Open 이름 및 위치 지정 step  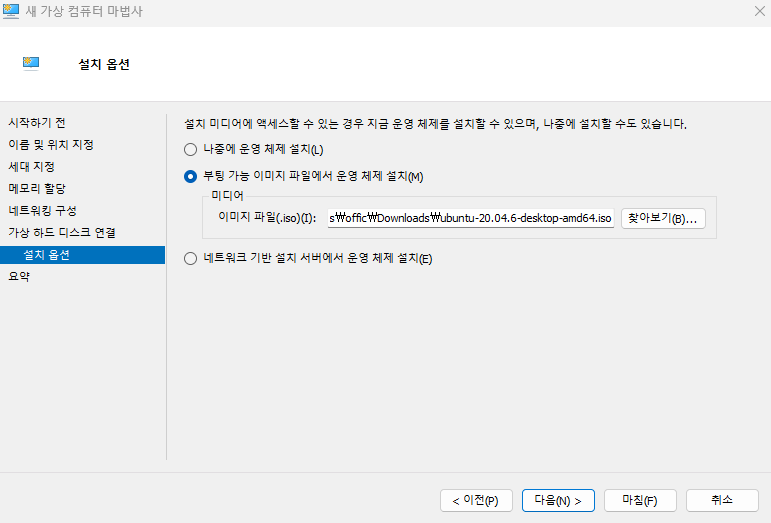click(51, 145)
